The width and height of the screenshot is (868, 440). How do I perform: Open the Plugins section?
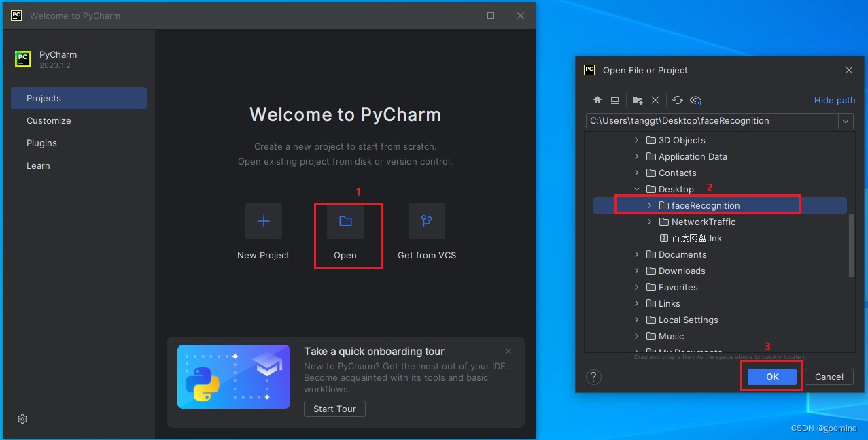[x=79, y=143]
